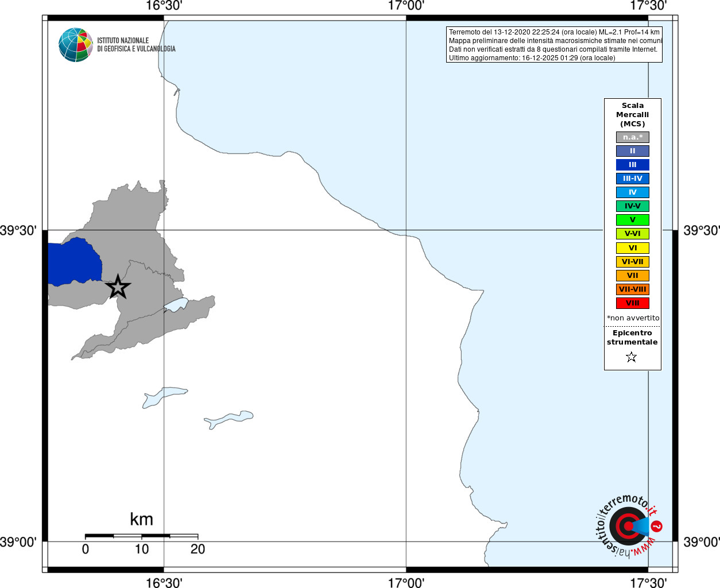Click the epicenter star on the map
The height and width of the screenshot is (588, 720).
[x=118, y=287]
